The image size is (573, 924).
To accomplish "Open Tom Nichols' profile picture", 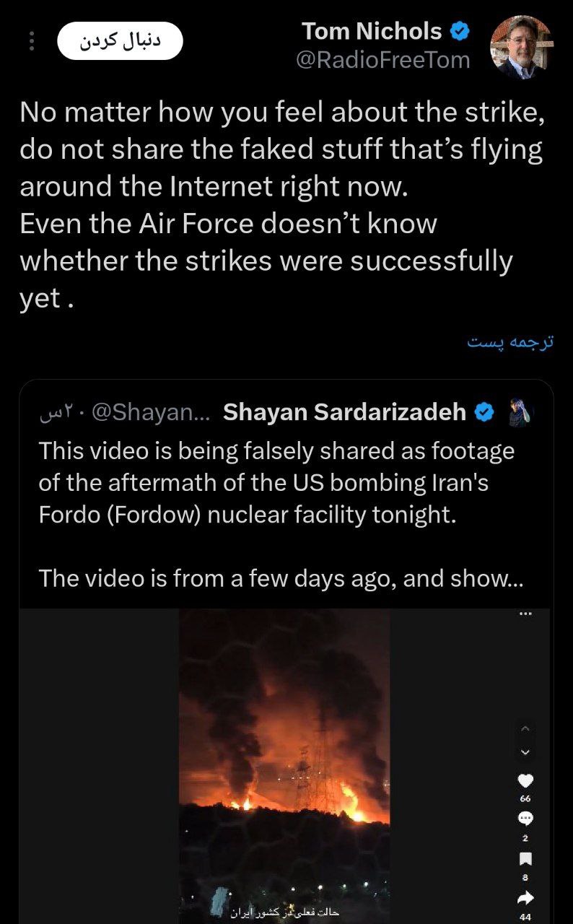I will [x=522, y=47].
